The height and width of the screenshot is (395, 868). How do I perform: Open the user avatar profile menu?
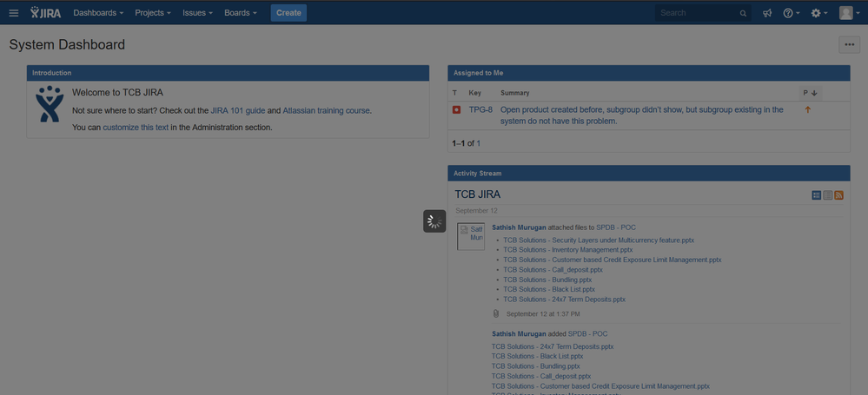pyautogui.click(x=849, y=13)
